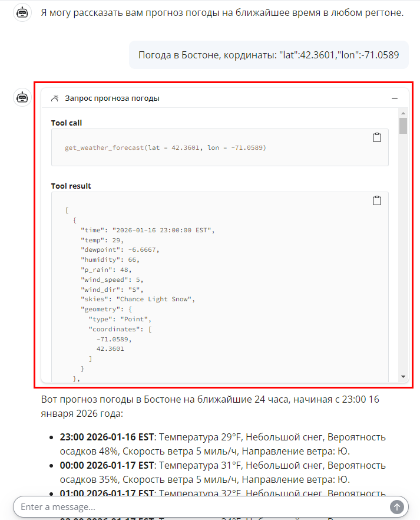Click the bold "00:00 2026-01-17 EST" forecast entry
This screenshot has width=420, height=520.
tap(106, 465)
